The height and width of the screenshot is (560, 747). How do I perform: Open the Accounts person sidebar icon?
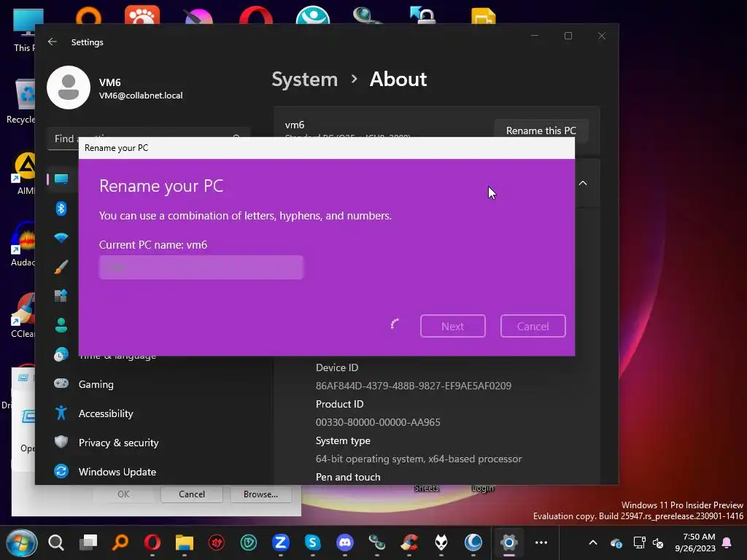coord(61,325)
